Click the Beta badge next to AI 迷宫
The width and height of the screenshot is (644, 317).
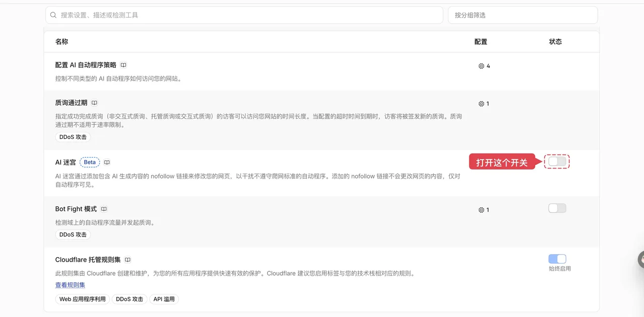click(x=90, y=162)
